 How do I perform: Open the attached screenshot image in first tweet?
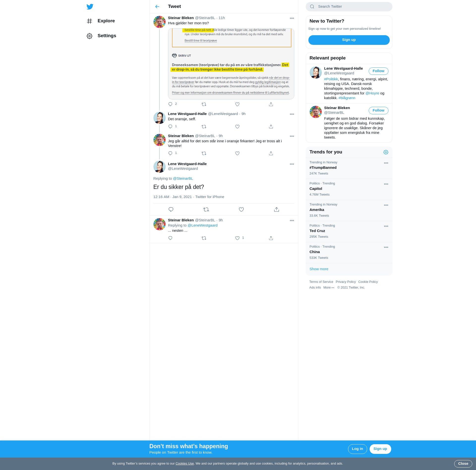[231, 64]
